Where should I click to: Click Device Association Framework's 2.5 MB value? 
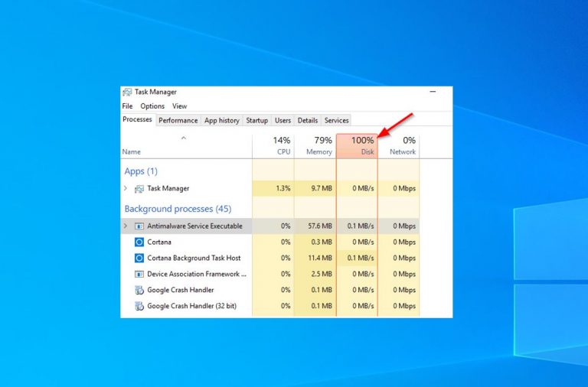322,274
